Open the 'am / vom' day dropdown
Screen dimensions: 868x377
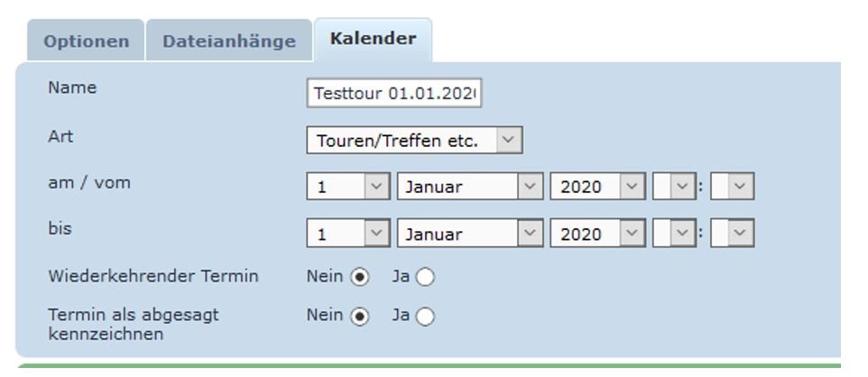(347, 188)
